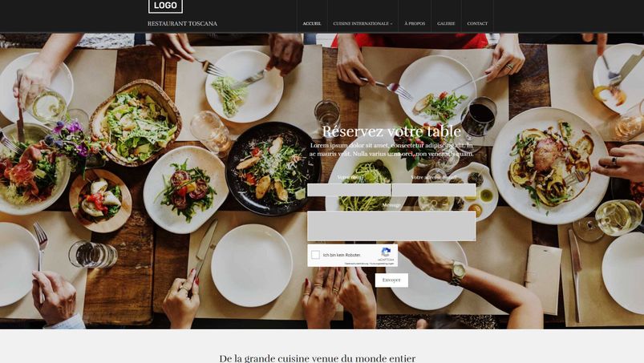This screenshot has height=363, width=644.
Task: Focus the Votre adresse e-mail field
Action: [434, 190]
